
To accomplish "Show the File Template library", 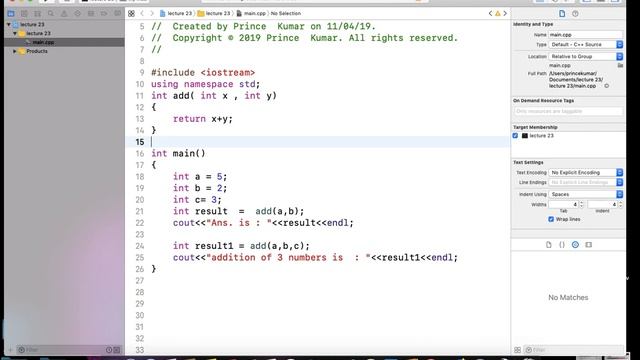I will pyautogui.click(x=549, y=244).
